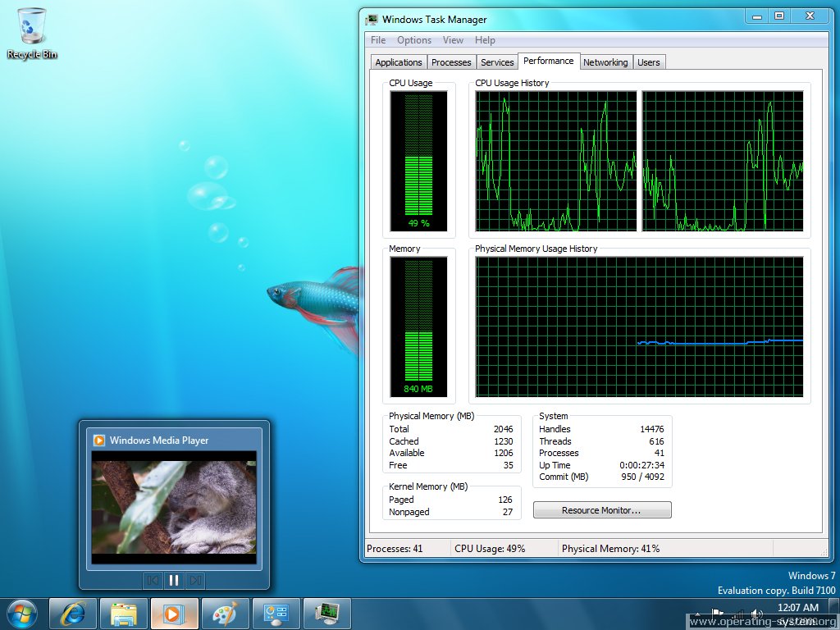Image resolution: width=840 pixels, height=630 pixels.
Task: Click the Threads value 616
Action: (656, 441)
